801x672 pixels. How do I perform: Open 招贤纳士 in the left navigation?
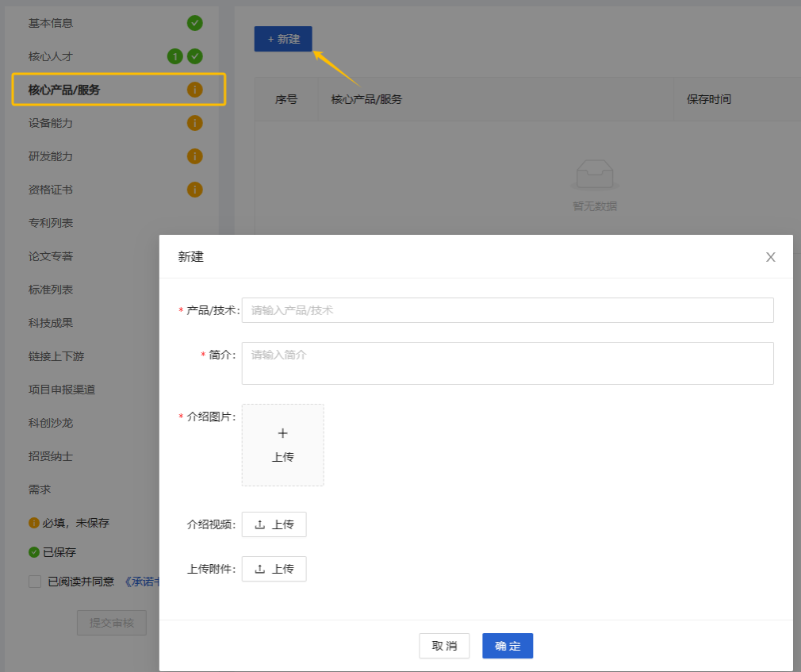[x=51, y=456]
